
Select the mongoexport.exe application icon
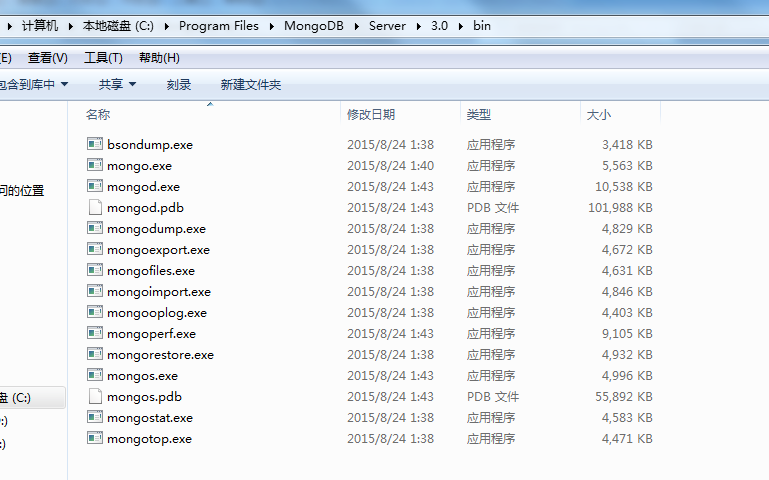click(x=95, y=250)
